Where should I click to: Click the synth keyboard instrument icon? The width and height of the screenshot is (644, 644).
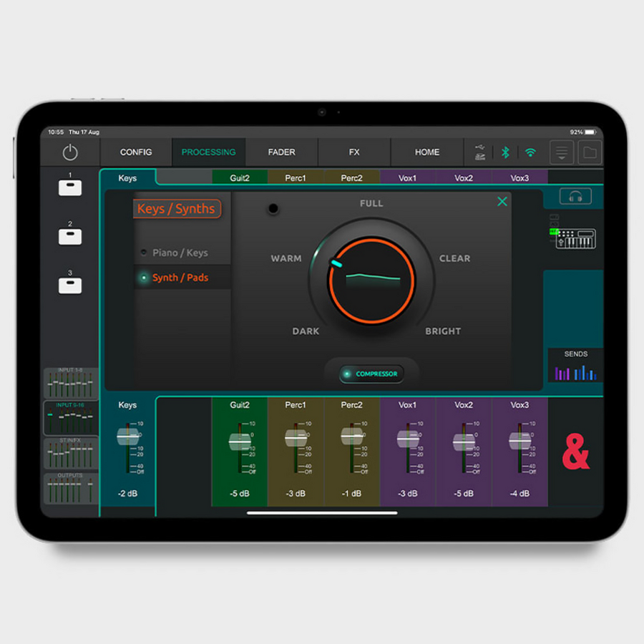(575, 238)
